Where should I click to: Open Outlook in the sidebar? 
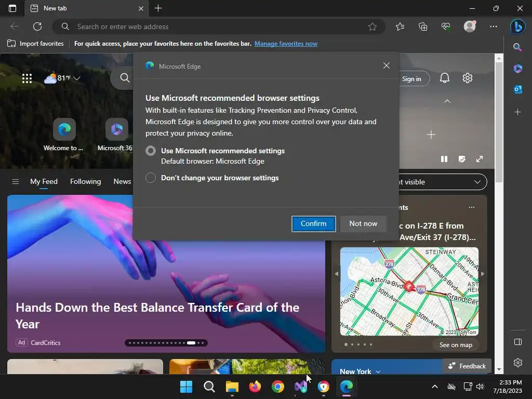(x=517, y=89)
